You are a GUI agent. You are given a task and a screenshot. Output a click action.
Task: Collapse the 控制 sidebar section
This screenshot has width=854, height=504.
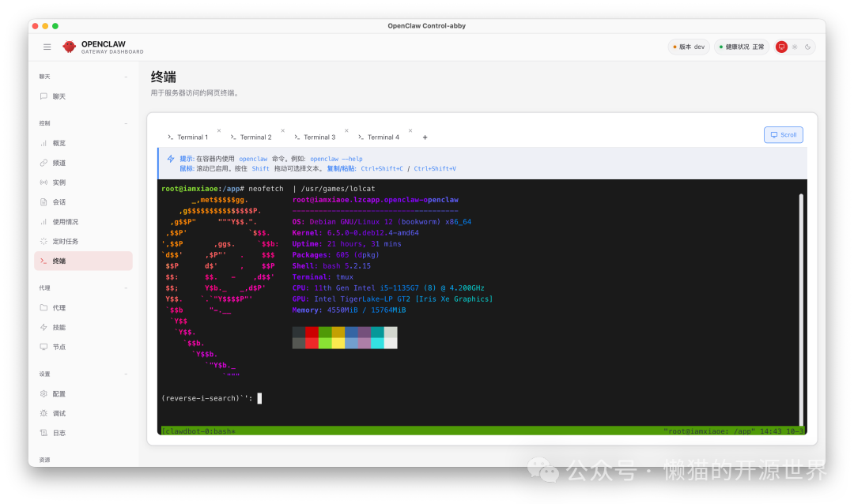coord(127,123)
